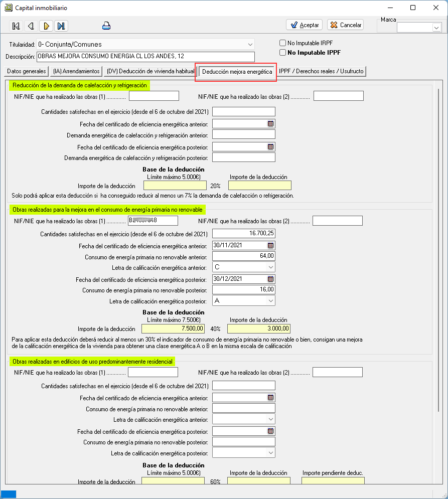This screenshot has width=448, height=499.
Task: Click the filled NIF/NIE (1) field starting with B
Action: (x=153, y=221)
